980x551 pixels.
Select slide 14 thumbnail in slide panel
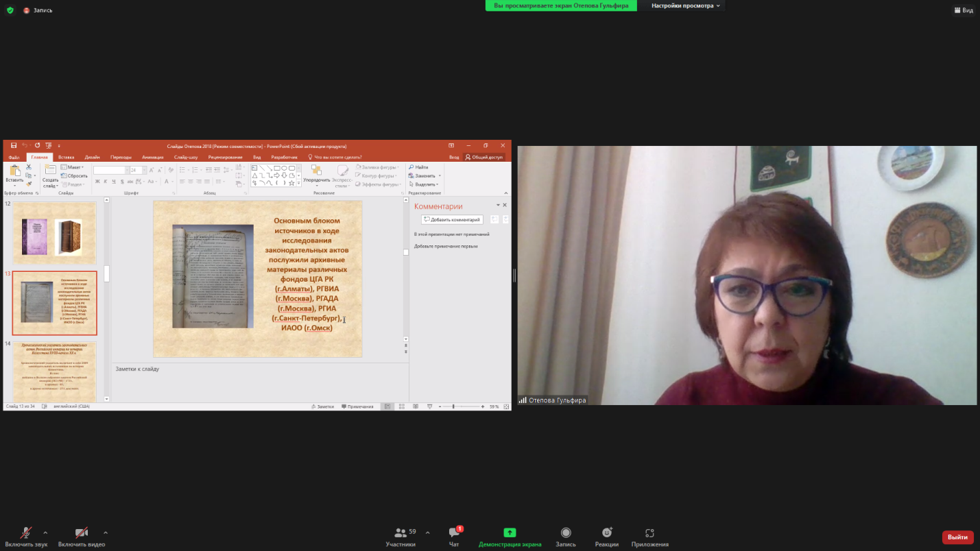(55, 371)
